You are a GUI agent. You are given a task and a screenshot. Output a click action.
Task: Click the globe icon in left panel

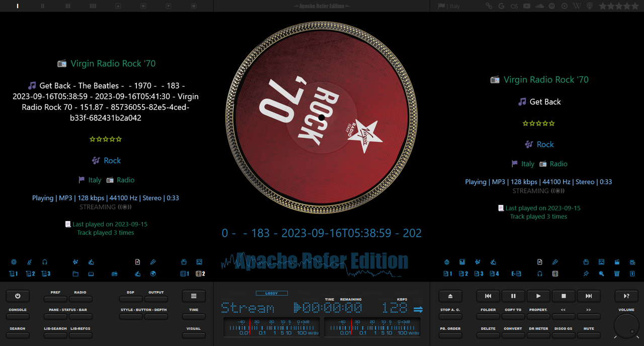coord(153,274)
